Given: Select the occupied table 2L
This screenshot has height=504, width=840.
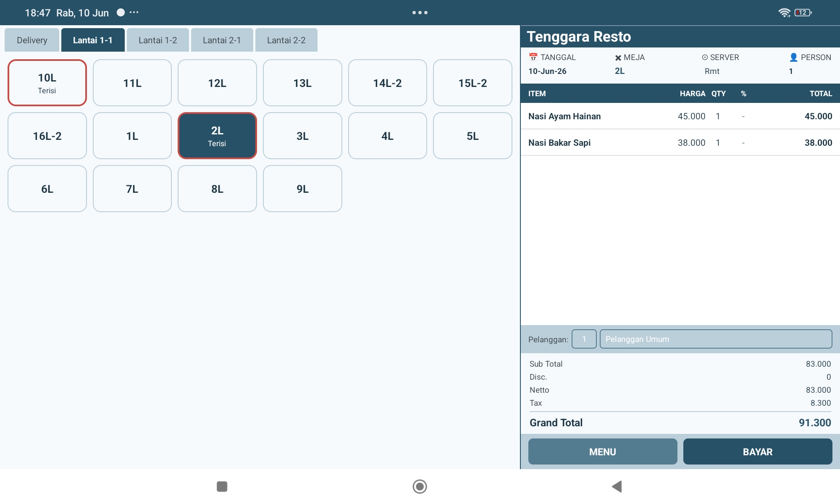Looking at the screenshot, I should 217,136.
